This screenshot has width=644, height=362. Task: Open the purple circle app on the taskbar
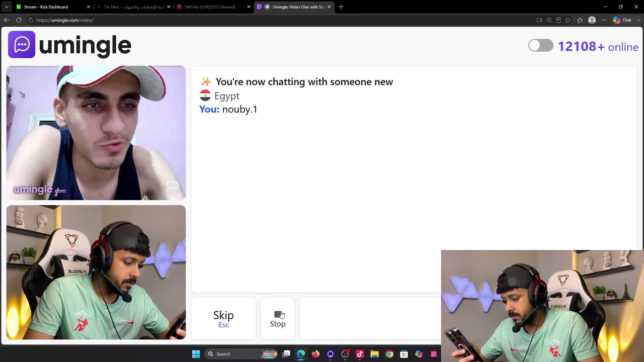point(330,354)
